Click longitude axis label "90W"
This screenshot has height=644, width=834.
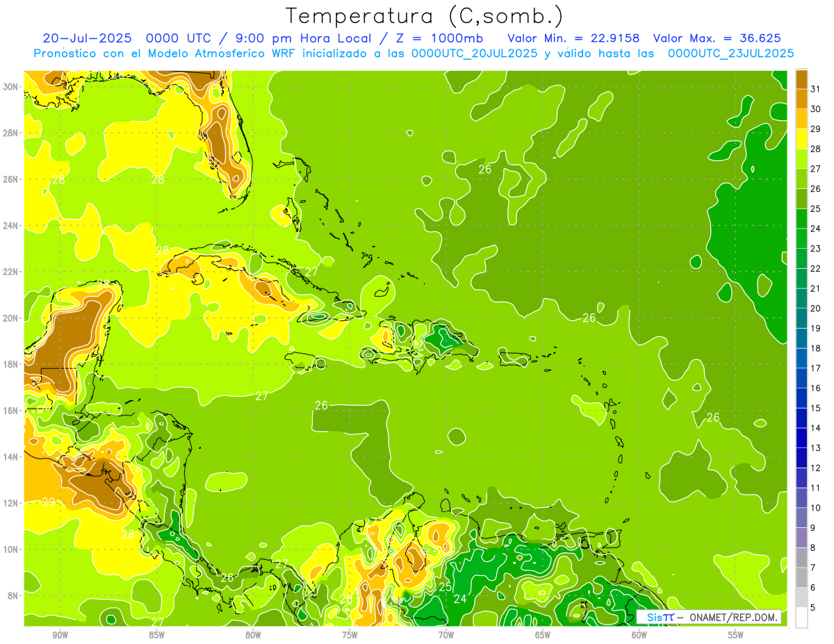click(x=60, y=636)
